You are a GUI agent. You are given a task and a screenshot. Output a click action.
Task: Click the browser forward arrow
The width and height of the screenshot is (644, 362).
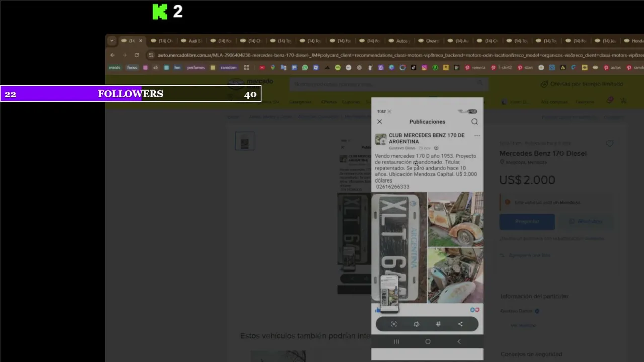pyautogui.click(x=124, y=55)
